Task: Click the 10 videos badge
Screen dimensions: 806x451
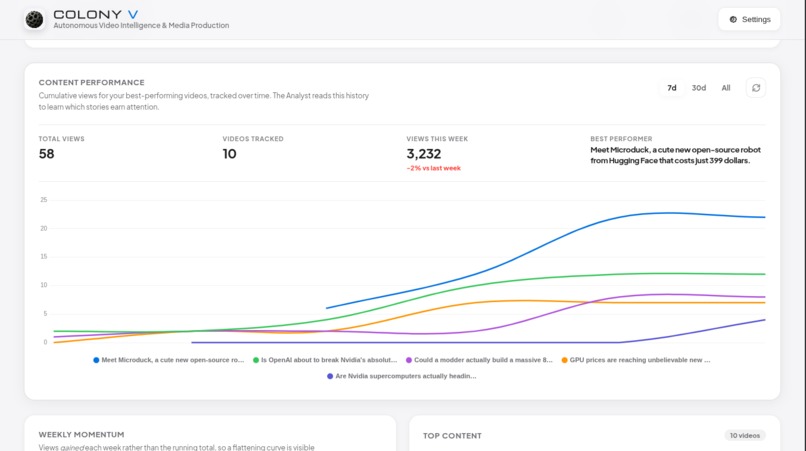Action: pos(745,436)
